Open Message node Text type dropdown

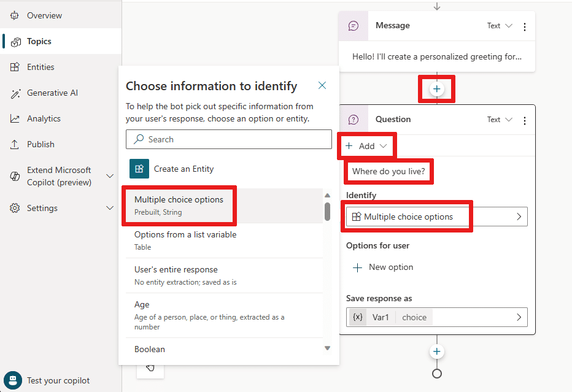pos(500,26)
